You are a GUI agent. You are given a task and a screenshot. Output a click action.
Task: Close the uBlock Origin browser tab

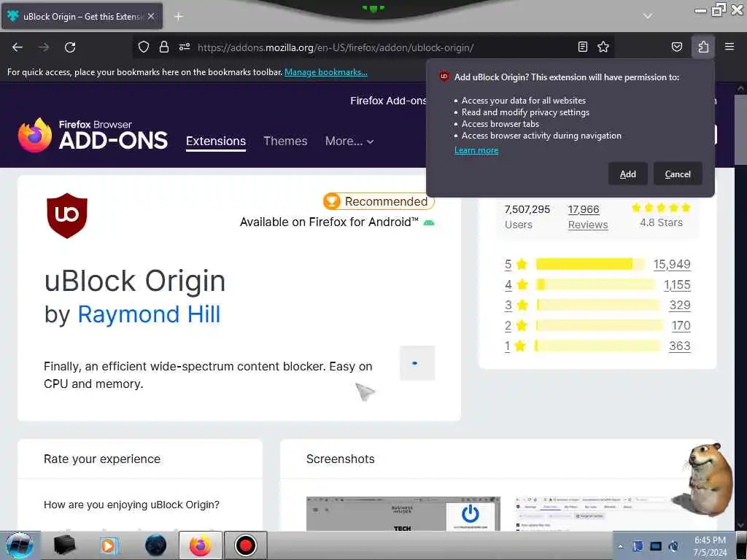tap(151, 16)
